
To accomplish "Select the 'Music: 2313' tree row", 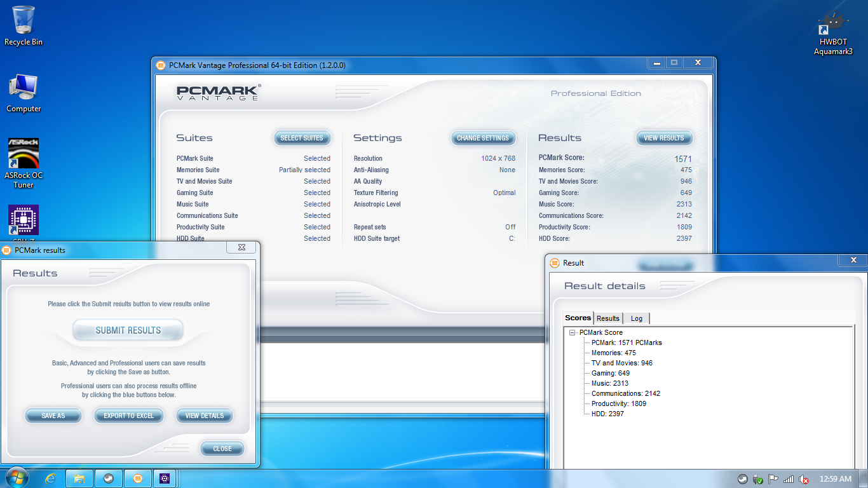I will click(610, 383).
